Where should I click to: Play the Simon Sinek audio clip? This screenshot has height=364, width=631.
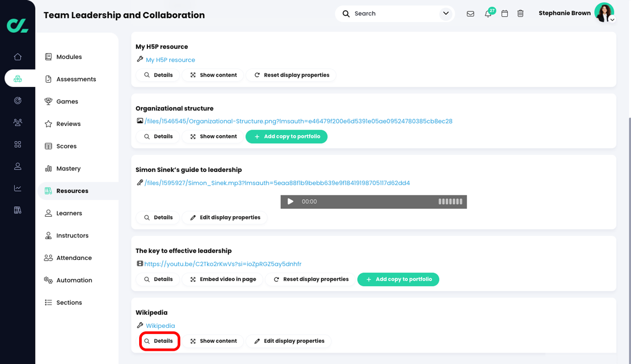pyautogui.click(x=290, y=201)
